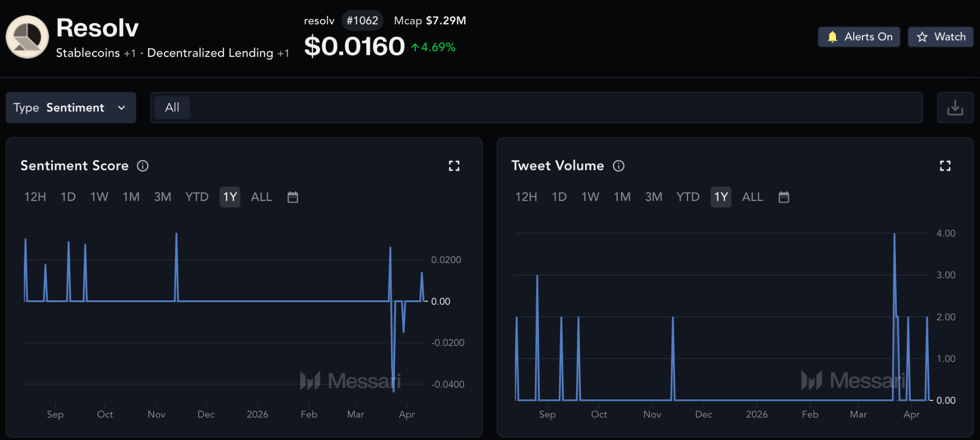Click the #1062 rank badge
This screenshot has width=980, height=440.
(362, 21)
